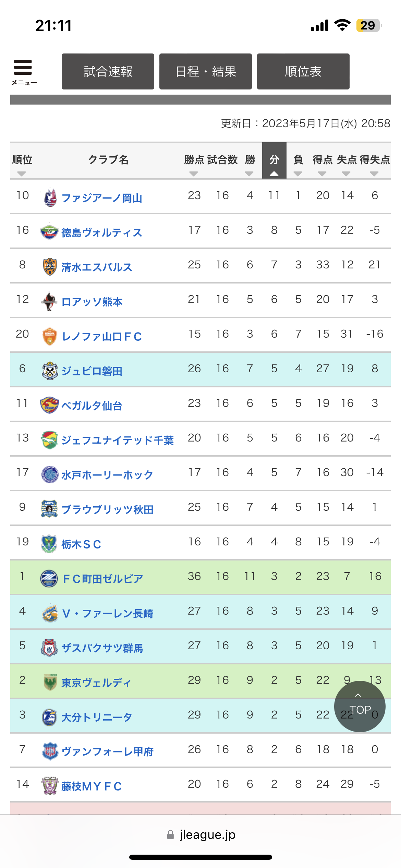Tap the Ventforet Kofu club crest
This screenshot has width=401, height=868.
[x=50, y=751]
